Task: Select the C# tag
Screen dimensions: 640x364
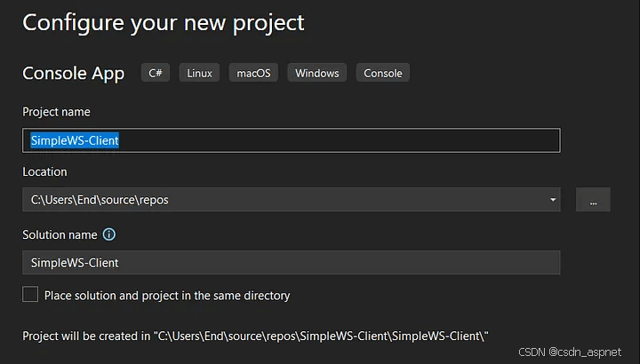Action: point(155,73)
